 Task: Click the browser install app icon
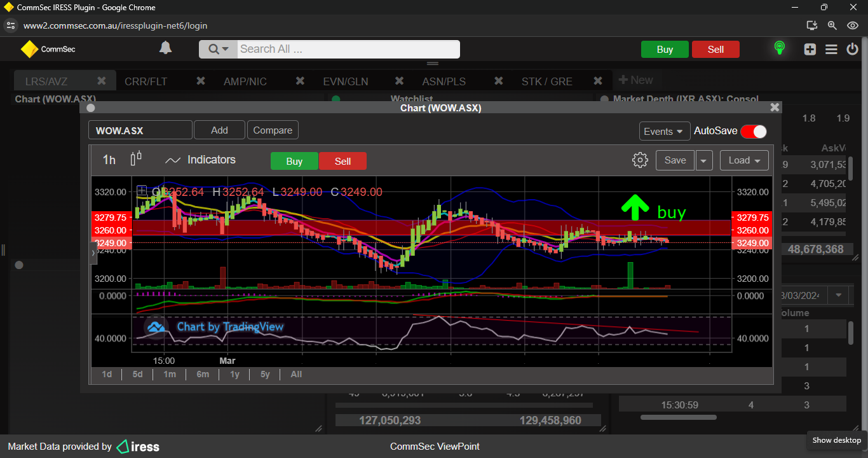point(811,25)
